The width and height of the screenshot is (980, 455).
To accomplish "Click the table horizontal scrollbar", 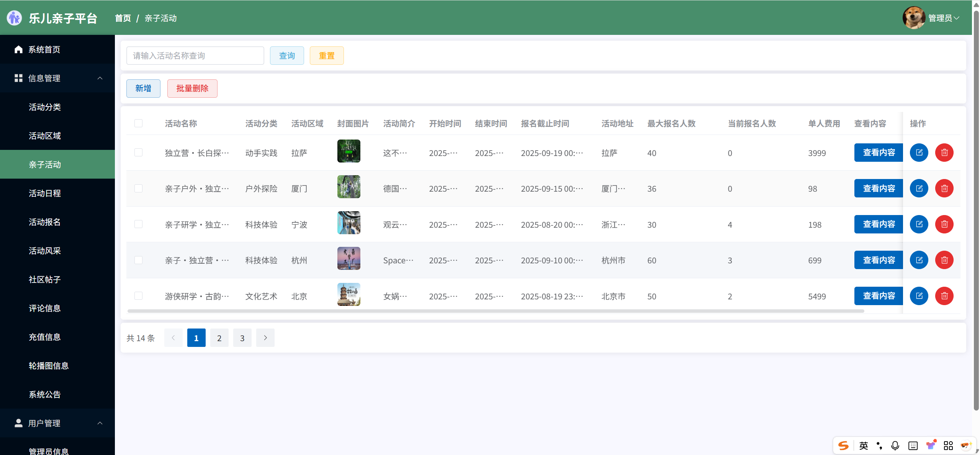I will (496, 311).
